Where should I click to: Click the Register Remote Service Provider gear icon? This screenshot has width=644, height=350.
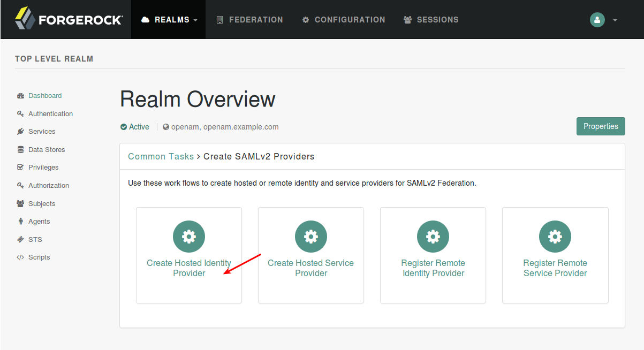tap(555, 237)
